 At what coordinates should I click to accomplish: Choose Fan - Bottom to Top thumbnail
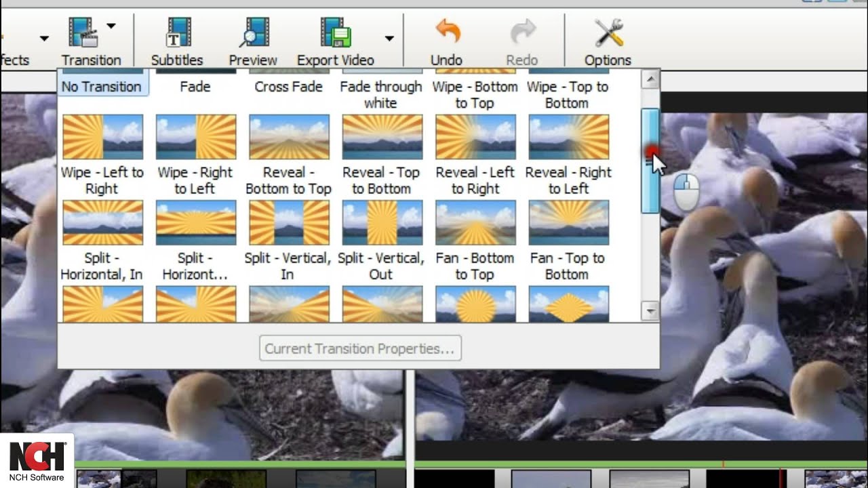click(476, 222)
